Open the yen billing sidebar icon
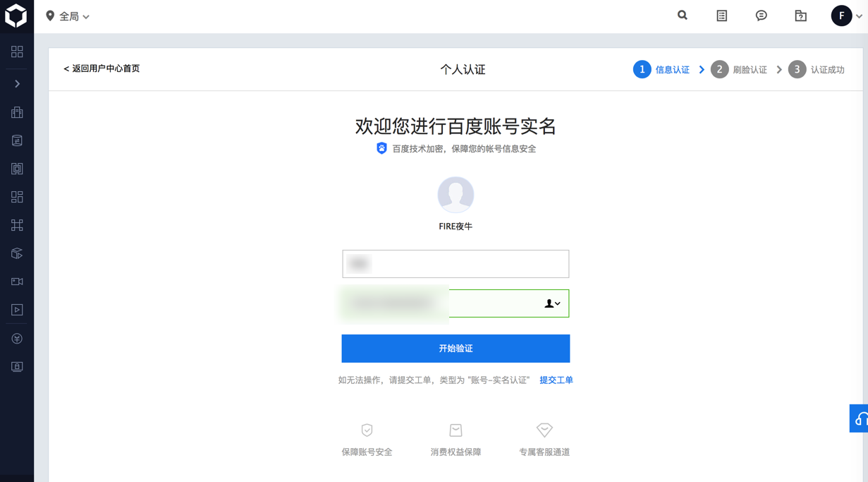Screen dimensions: 868x482 tap(17, 339)
